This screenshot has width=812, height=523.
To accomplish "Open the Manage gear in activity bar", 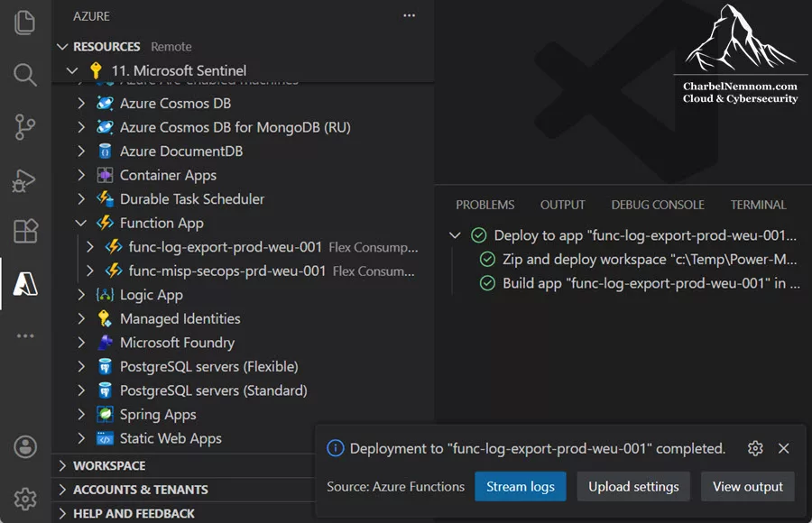I will pos(25,499).
